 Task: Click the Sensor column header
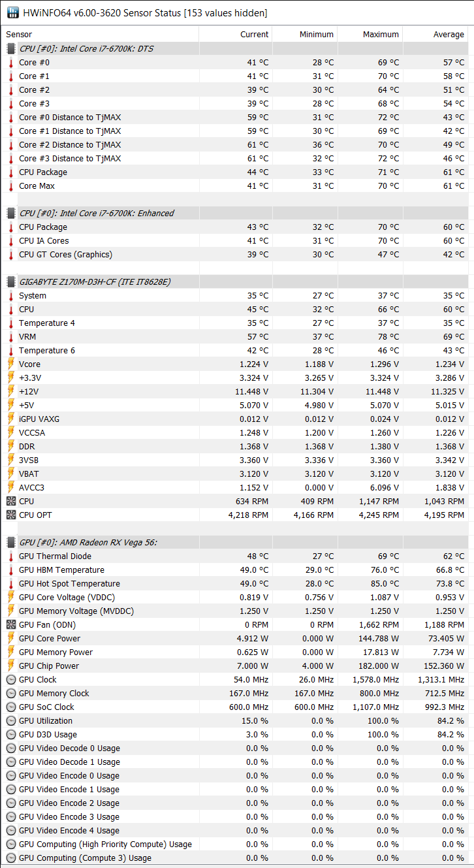click(x=19, y=34)
